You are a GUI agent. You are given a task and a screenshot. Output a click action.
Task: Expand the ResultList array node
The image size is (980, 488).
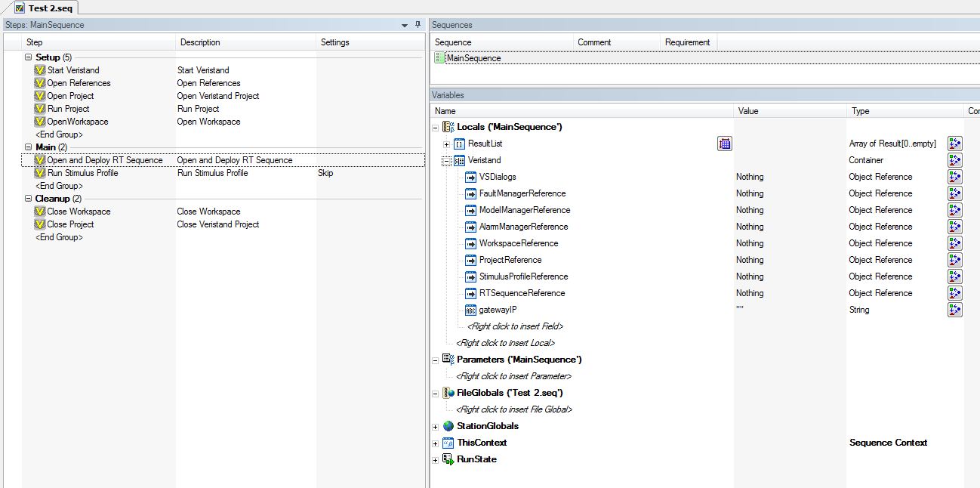point(446,144)
